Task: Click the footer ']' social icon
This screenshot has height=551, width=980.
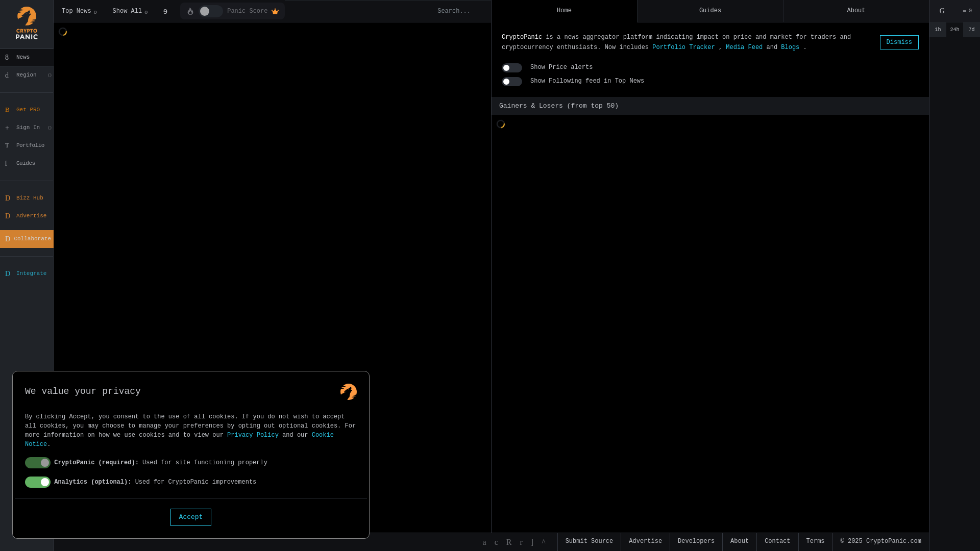Action: point(532,542)
